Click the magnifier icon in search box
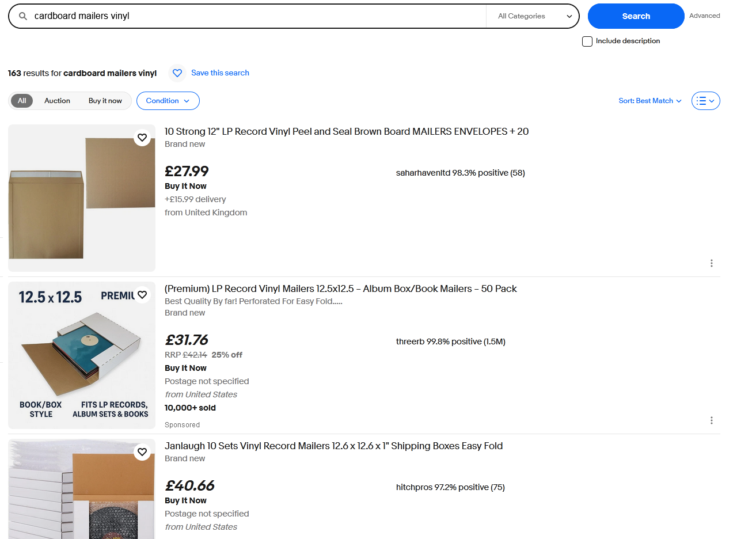Screen dimensions: 756x539 pyautogui.click(x=23, y=16)
